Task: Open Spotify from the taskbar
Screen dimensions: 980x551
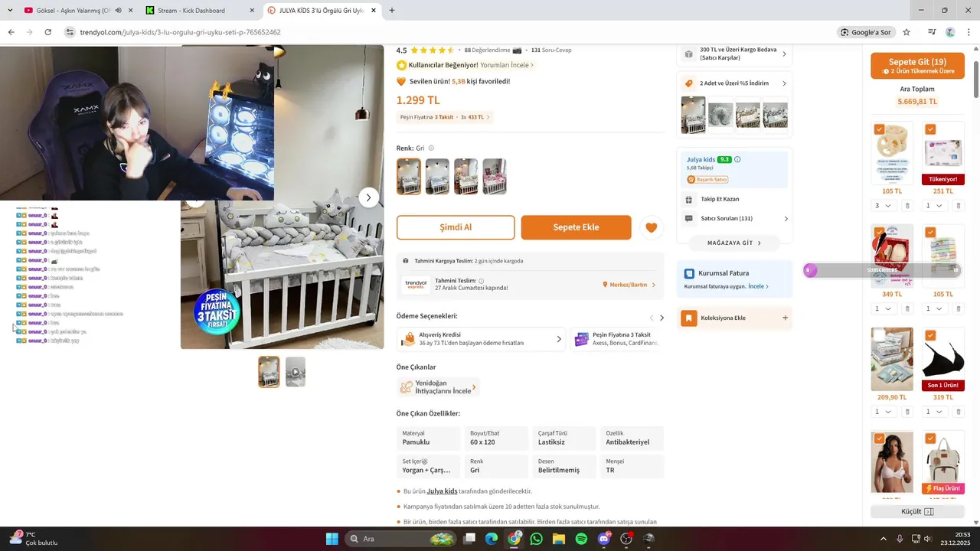Action: pos(581,539)
